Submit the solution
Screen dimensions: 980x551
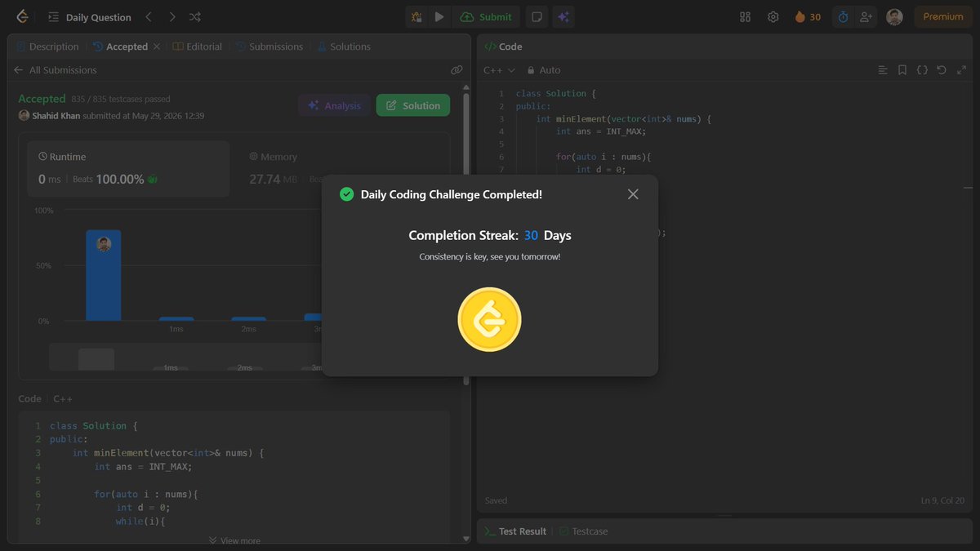[486, 16]
